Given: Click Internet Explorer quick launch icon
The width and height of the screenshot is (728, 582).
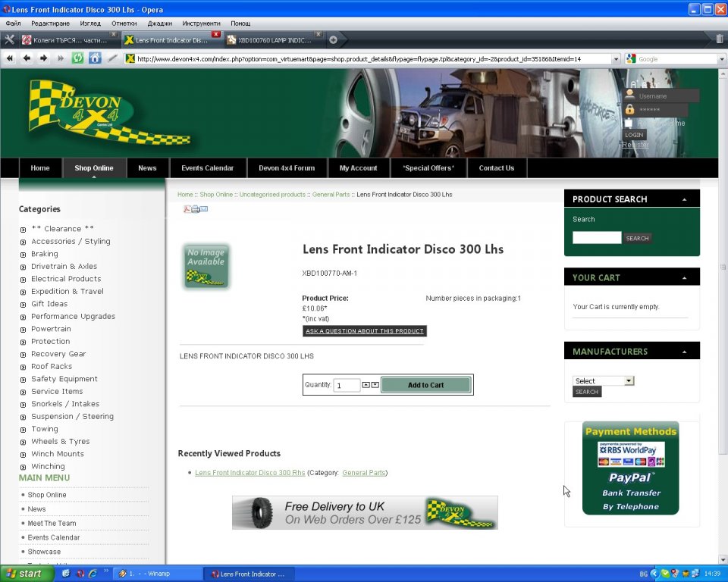Looking at the screenshot, I should click(x=93, y=574).
